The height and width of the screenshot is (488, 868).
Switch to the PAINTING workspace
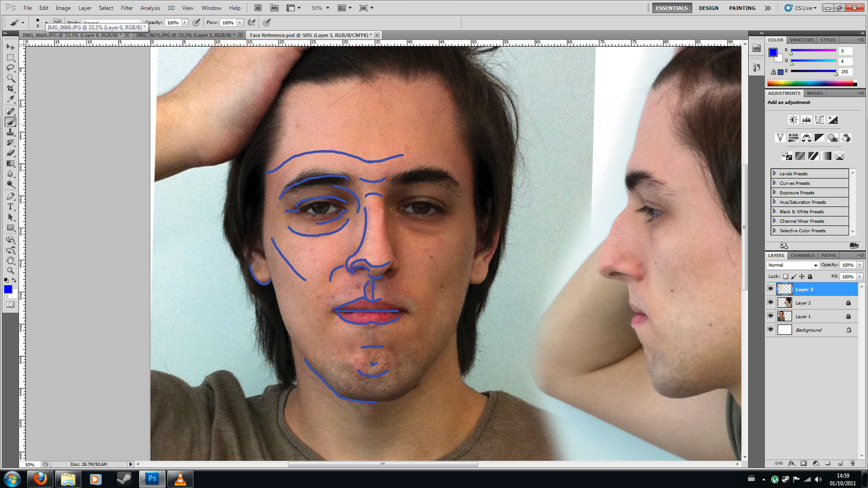[742, 8]
